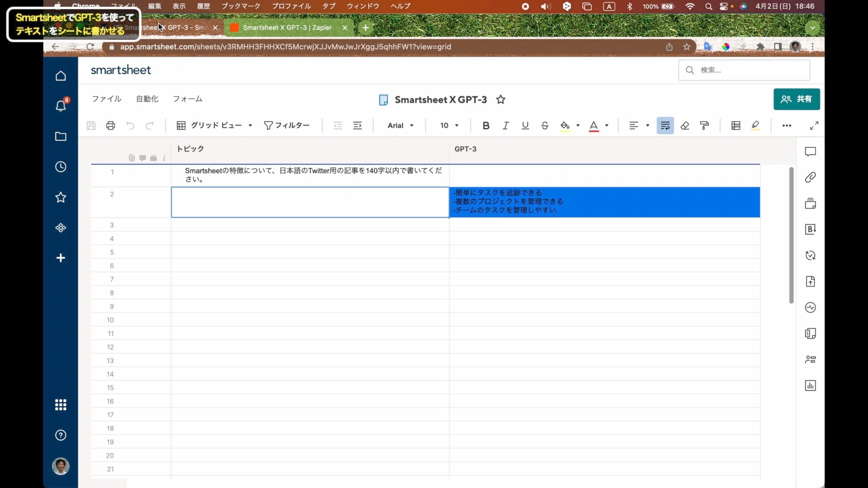Click the Format painter icon
The height and width of the screenshot is (488, 868).
tap(704, 125)
